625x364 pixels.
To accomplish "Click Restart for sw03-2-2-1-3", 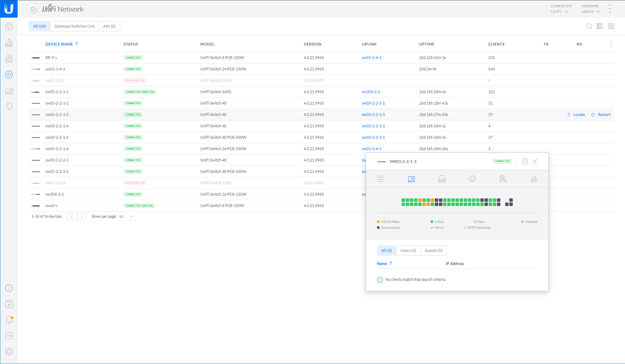I will click(x=601, y=115).
